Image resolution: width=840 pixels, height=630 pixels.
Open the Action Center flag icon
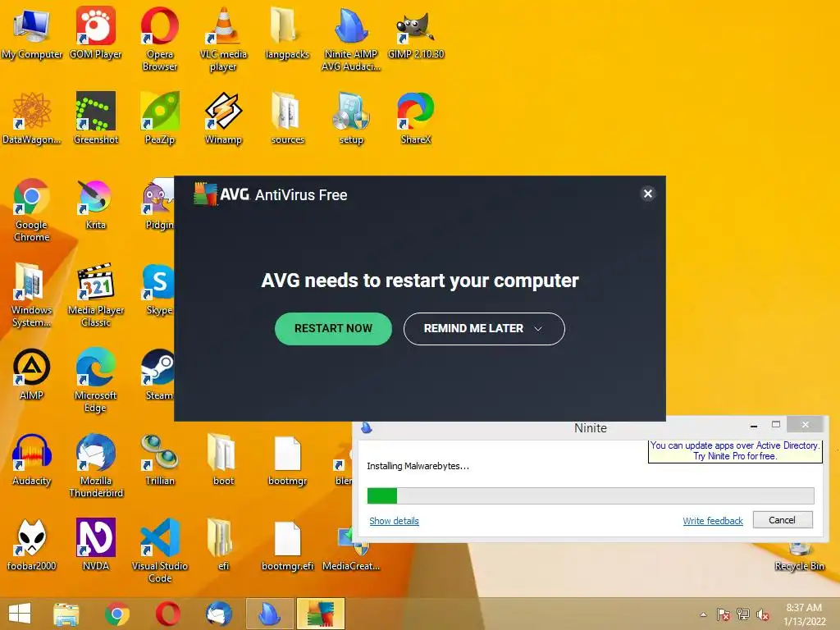click(x=724, y=614)
